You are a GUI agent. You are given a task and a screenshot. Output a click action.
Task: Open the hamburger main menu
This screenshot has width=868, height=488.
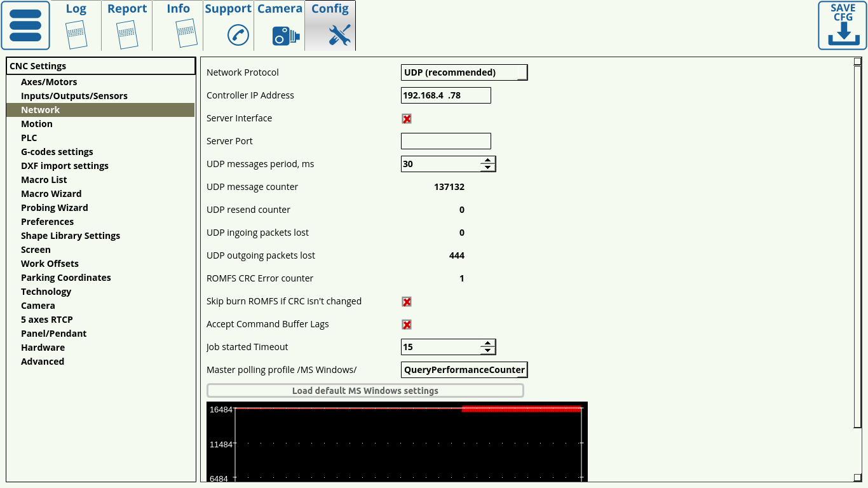(25, 25)
